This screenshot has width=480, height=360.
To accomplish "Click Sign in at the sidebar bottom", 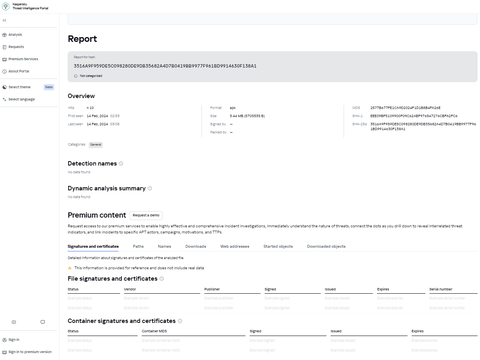I will pyautogui.click(x=11, y=340).
